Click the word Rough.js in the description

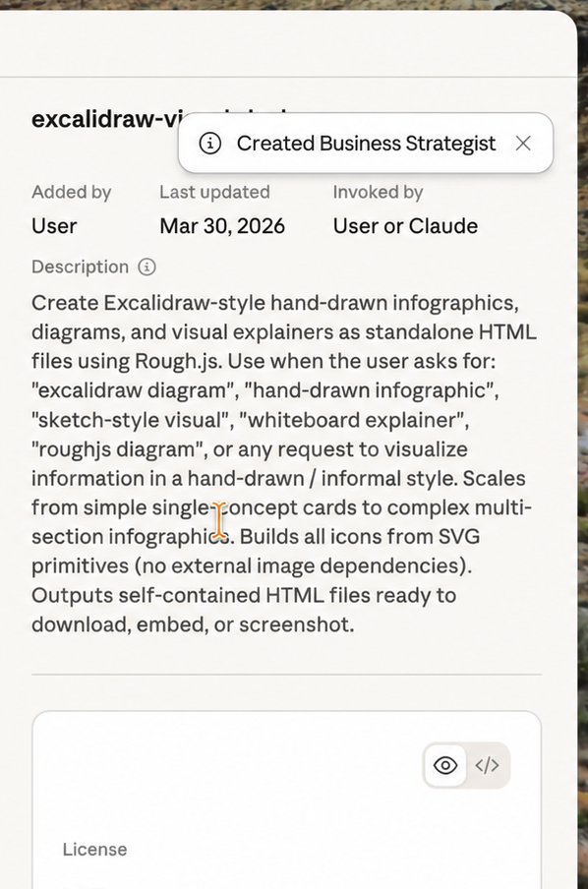178,361
